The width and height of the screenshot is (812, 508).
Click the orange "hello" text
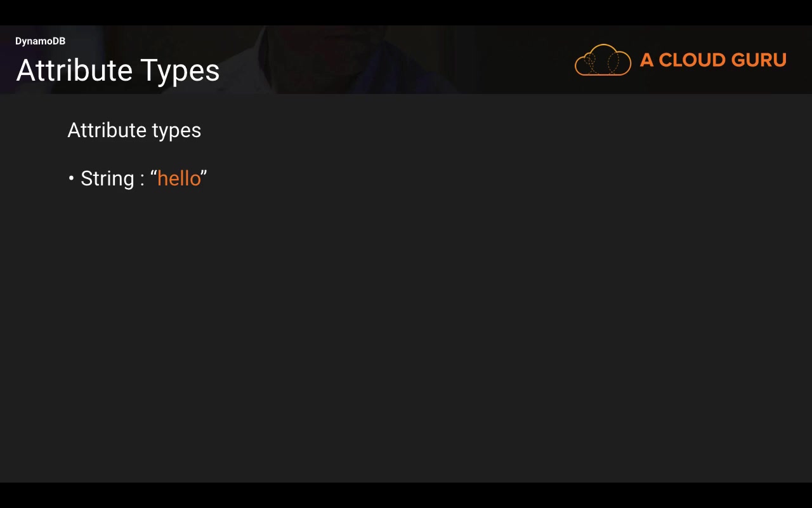pyautogui.click(x=179, y=178)
